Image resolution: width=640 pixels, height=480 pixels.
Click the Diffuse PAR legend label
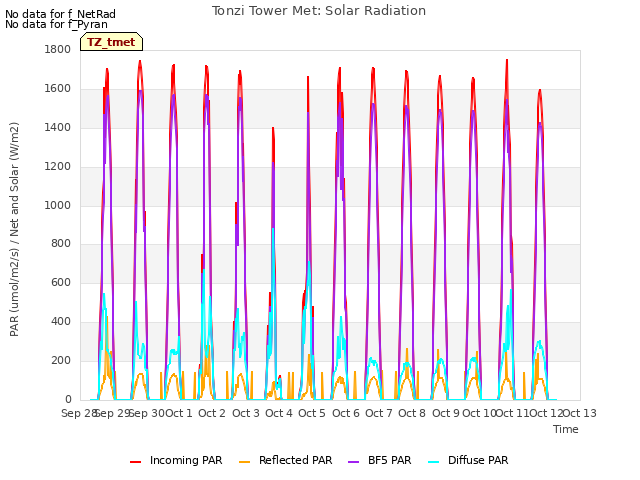tap(478, 460)
